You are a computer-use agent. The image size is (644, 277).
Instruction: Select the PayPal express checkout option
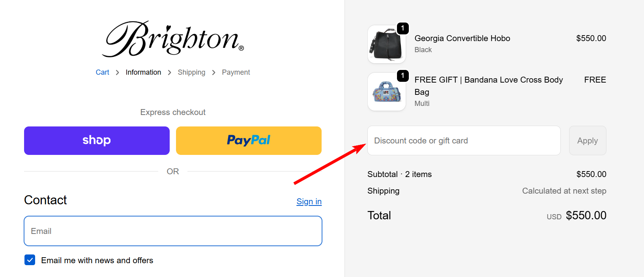[x=248, y=140]
